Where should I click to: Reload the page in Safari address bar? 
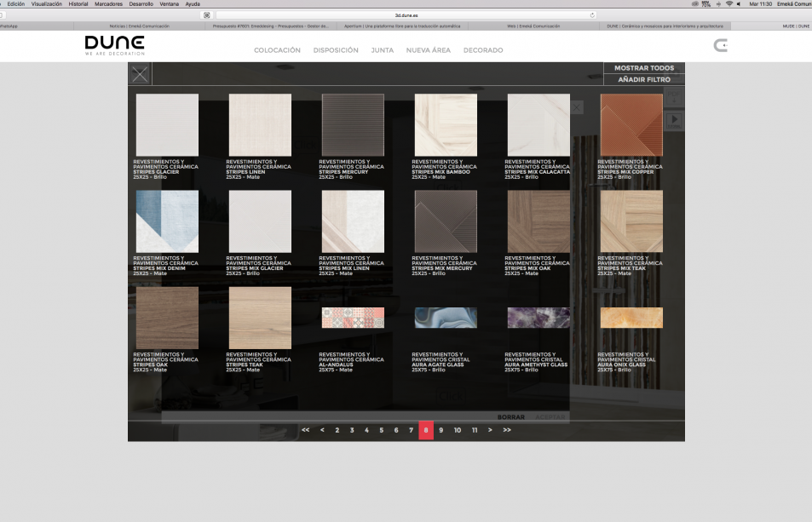pos(592,15)
